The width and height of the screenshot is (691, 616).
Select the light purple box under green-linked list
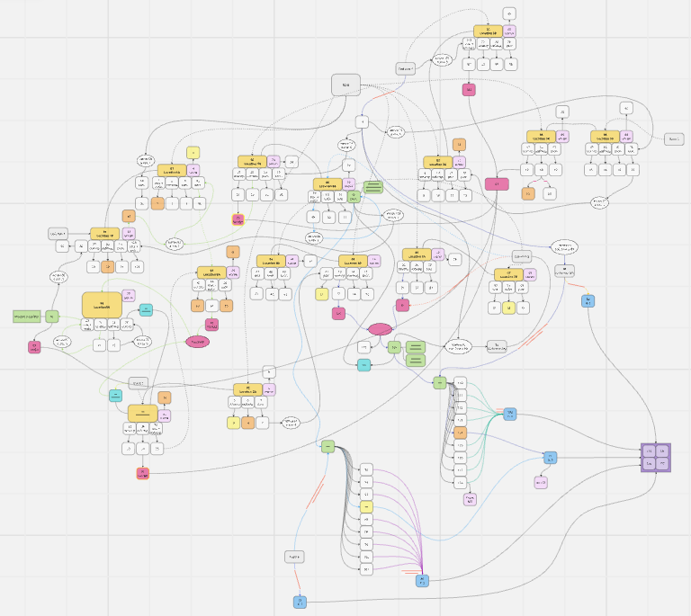click(470, 499)
